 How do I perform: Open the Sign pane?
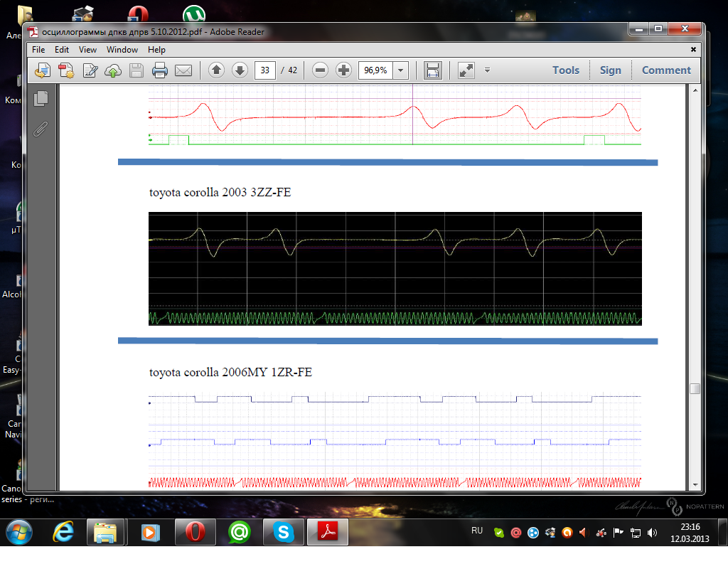coord(610,70)
